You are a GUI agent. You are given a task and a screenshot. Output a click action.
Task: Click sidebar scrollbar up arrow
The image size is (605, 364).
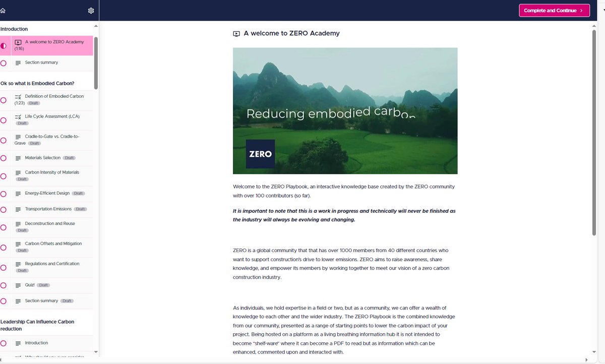pos(96,26)
